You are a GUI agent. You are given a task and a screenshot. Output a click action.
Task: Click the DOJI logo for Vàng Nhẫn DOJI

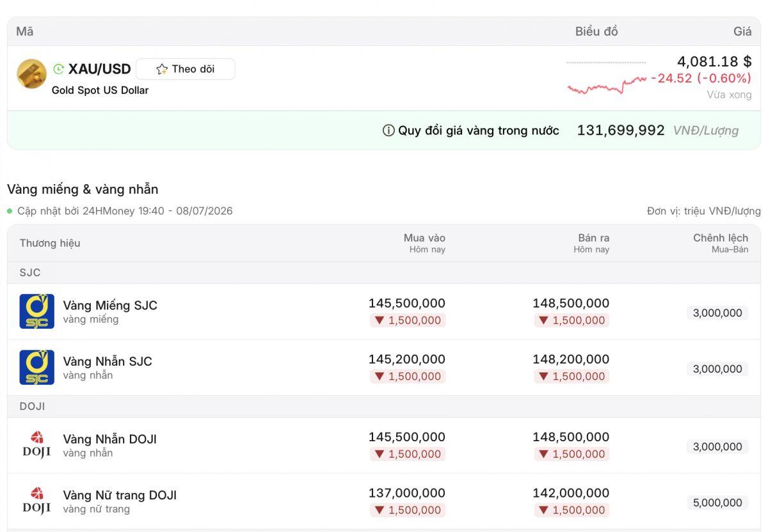(x=37, y=445)
